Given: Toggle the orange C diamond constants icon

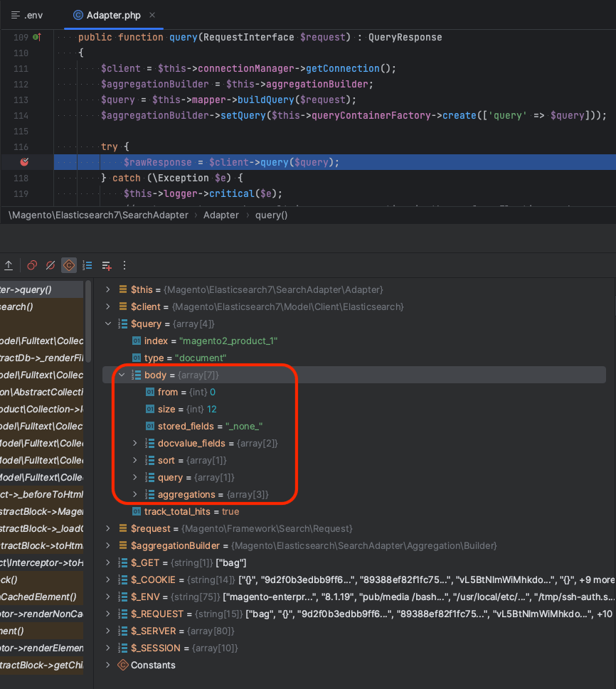Looking at the screenshot, I should (x=68, y=265).
